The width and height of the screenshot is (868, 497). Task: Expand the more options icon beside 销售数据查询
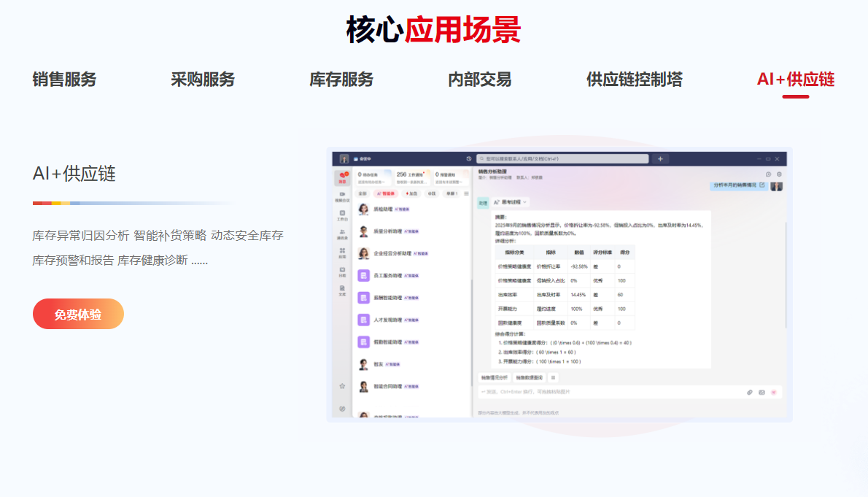553,377
